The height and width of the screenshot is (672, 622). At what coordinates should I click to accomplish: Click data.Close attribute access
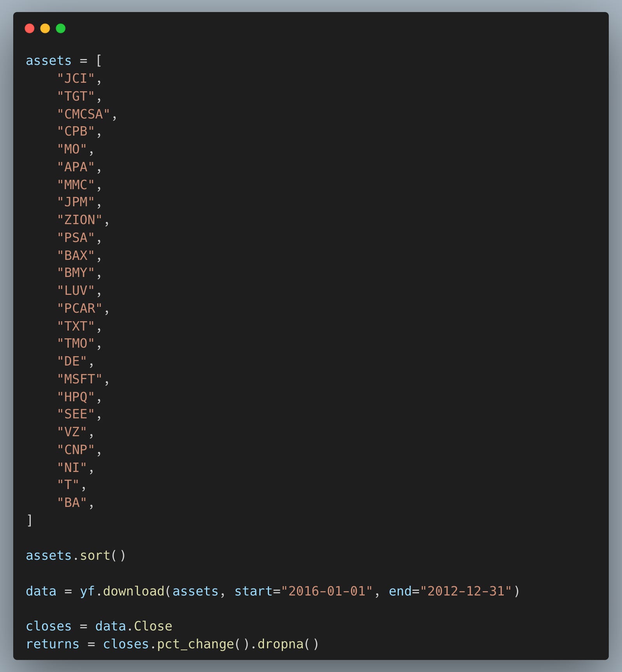pyautogui.click(x=134, y=626)
